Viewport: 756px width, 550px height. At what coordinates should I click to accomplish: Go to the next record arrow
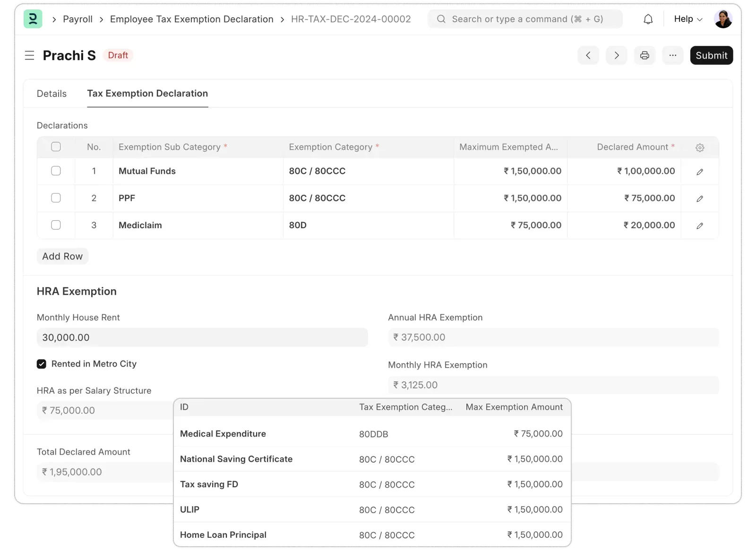[x=617, y=55]
